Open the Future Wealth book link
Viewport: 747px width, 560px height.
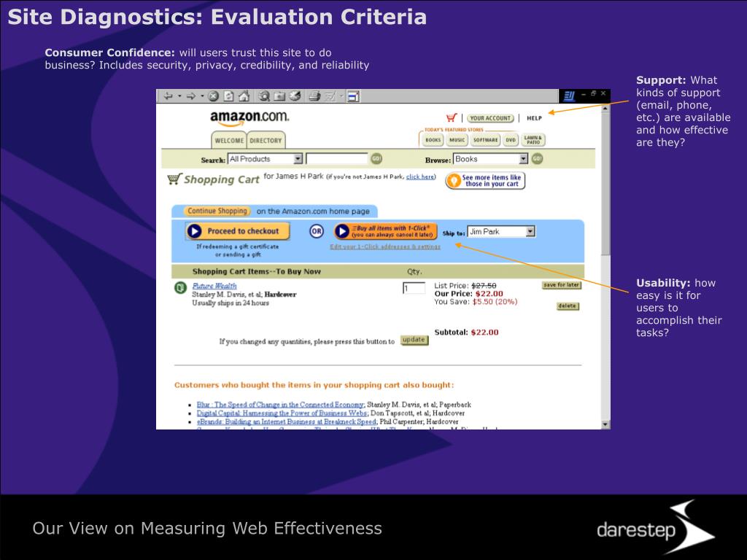pos(214,286)
